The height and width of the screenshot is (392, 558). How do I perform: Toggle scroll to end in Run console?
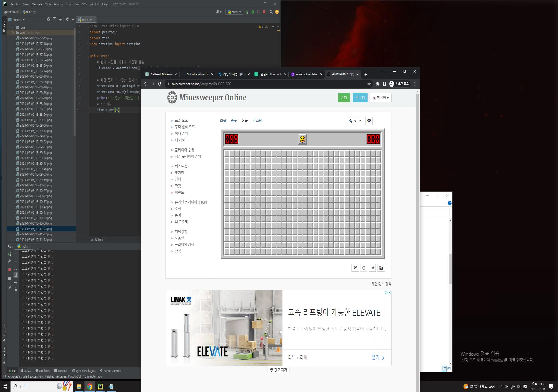16,275
